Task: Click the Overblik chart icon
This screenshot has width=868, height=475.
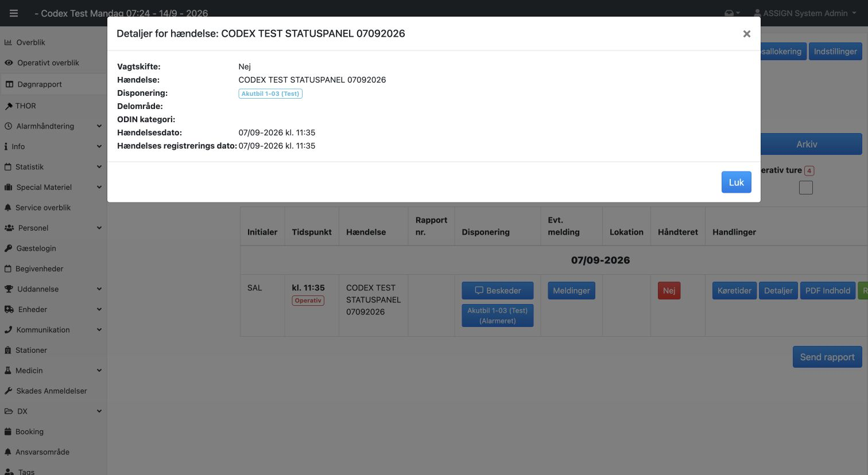Action: click(9, 42)
